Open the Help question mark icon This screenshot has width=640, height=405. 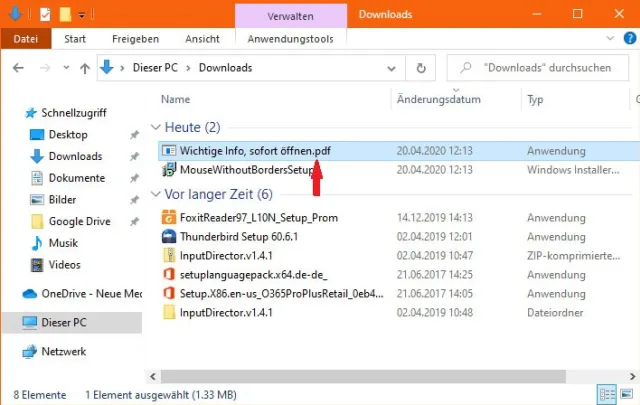[630, 38]
